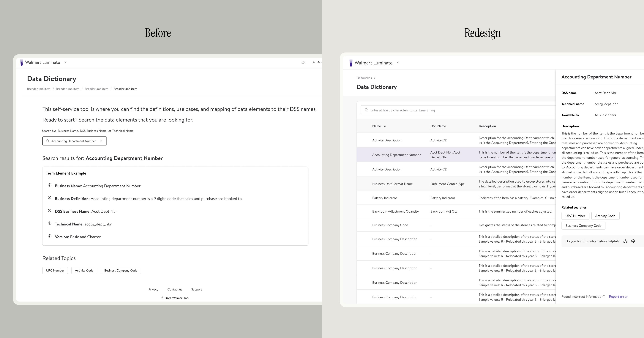Clear the Accounting Department Number search with the X
644x338 pixels.
[102, 141]
